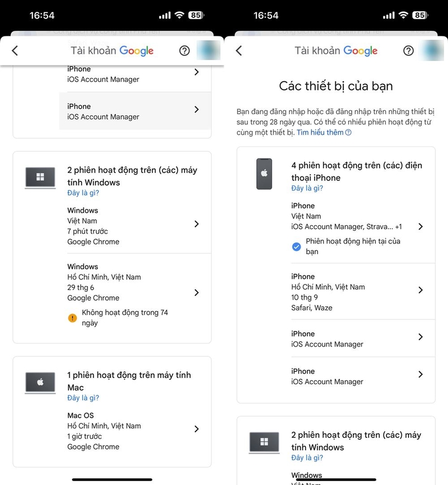
Task: Open Windows session from 7 phút trước
Action: point(135,226)
